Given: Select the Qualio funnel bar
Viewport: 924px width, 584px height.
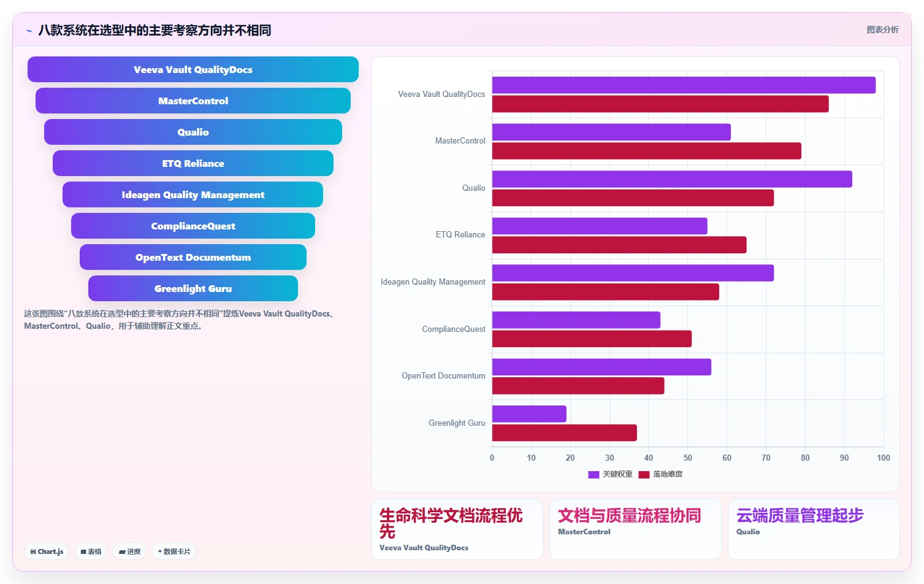Looking at the screenshot, I should [193, 132].
